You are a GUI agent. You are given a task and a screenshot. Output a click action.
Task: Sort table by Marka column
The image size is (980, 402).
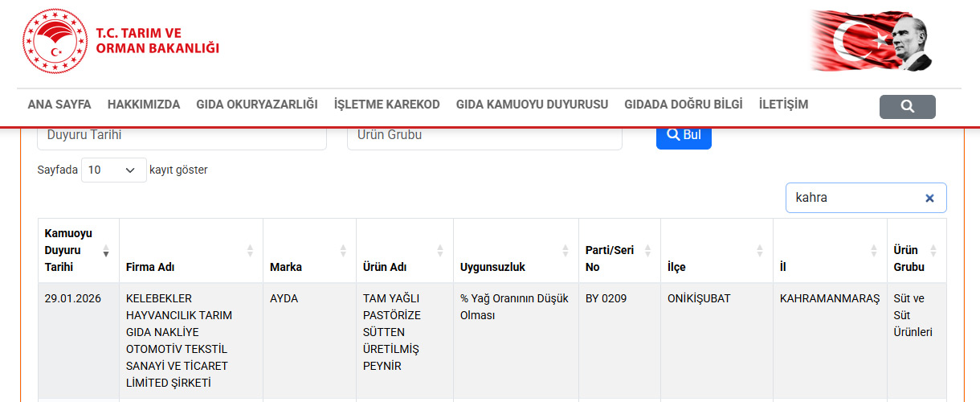point(343,251)
